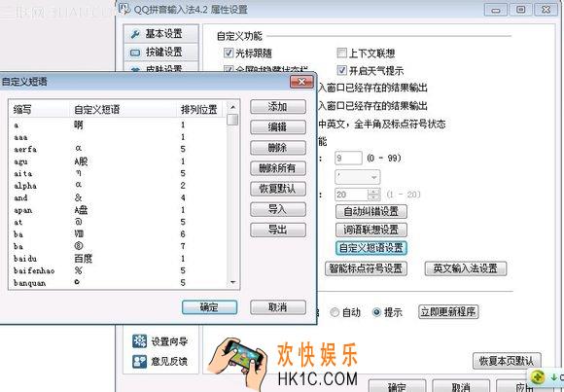The height and width of the screenshot is (392, 564).
Task: Click the 恢复本页默认 button
Action: (507, 361)
